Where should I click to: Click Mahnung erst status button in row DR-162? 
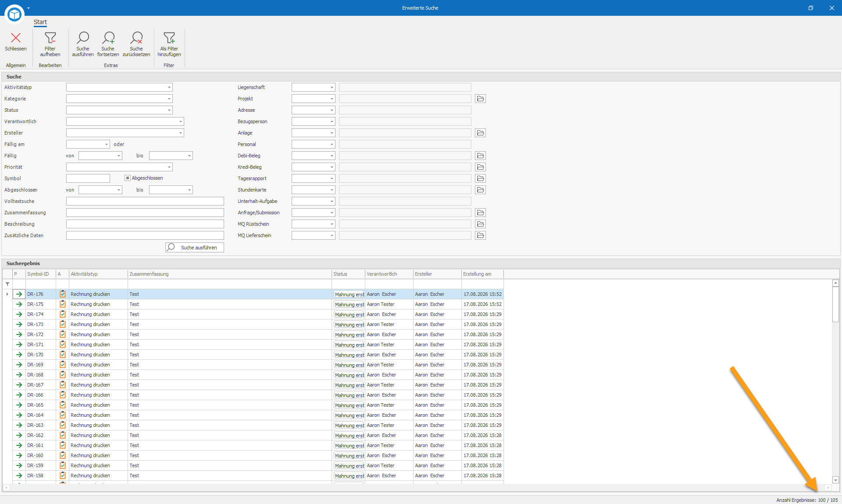[349, 436]
